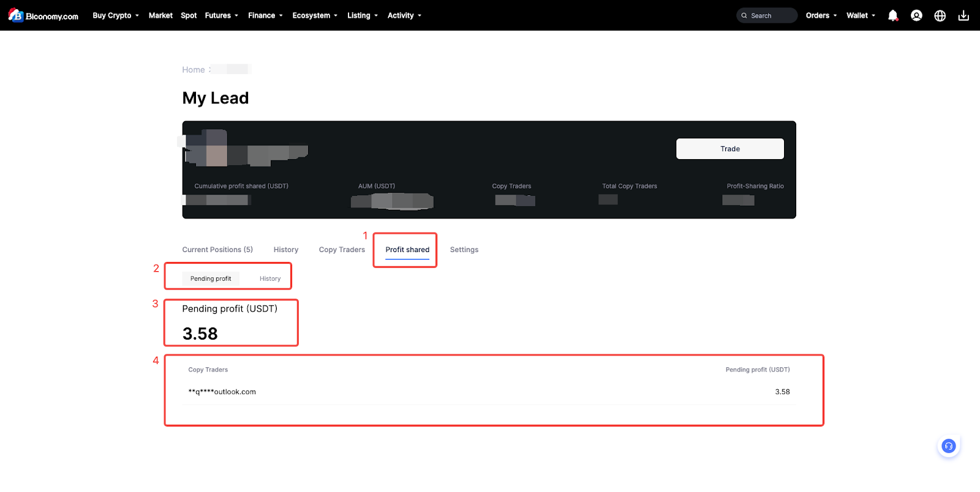Image resolution: width=980 pixels, height=492 pixels.
Task: Click the Cumulative profit shared (USDT) label
Action: [x=241, y=186]
